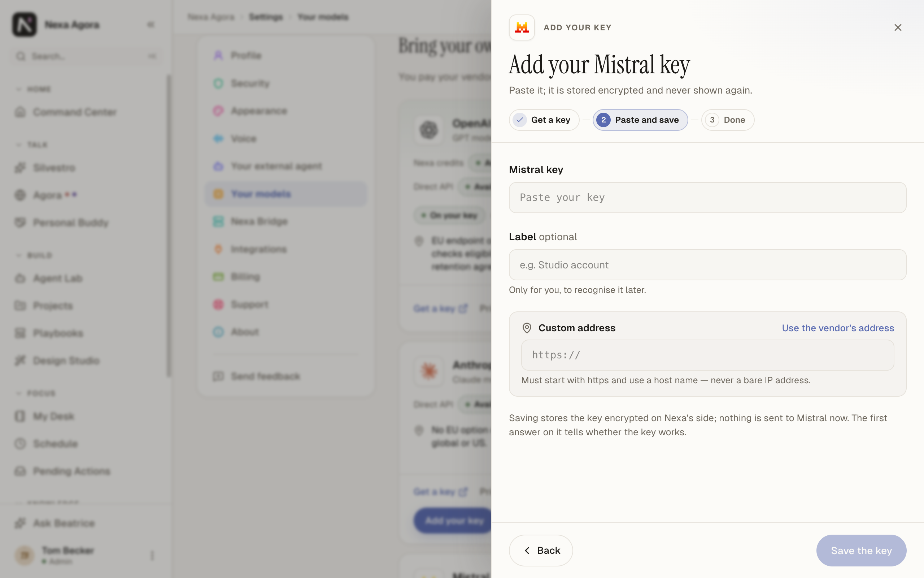
Task: Click Get a key link on Anthropic card
Action: [x=440, y=492]
